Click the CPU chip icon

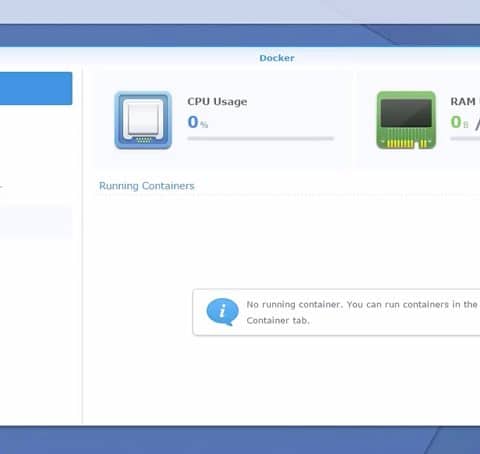point(143,120)
